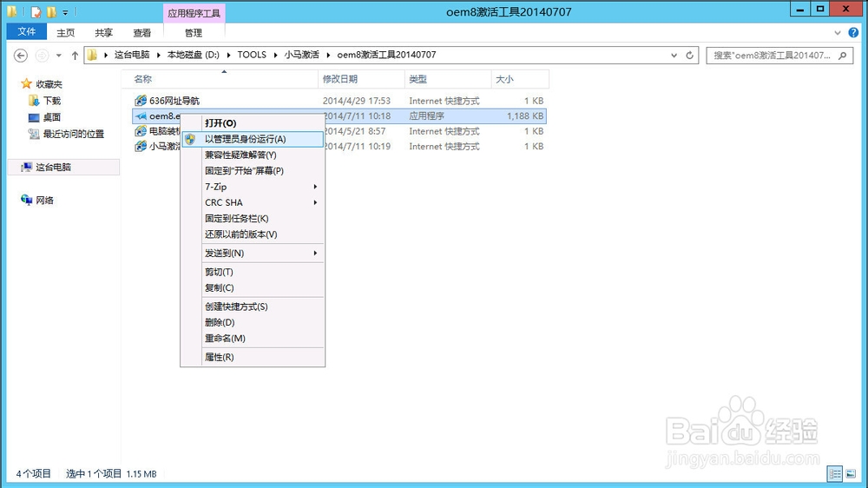Sort by 大小 column header

(520, 79)
